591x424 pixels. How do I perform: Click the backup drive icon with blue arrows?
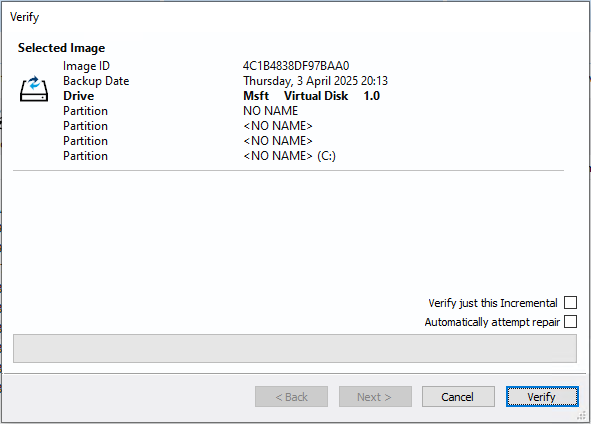pos(34,89)
